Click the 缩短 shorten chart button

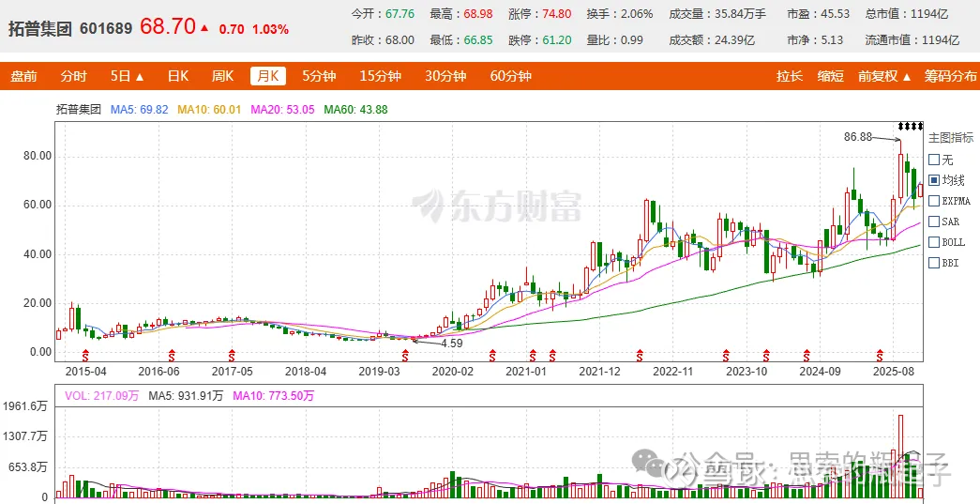pos(831,76)
